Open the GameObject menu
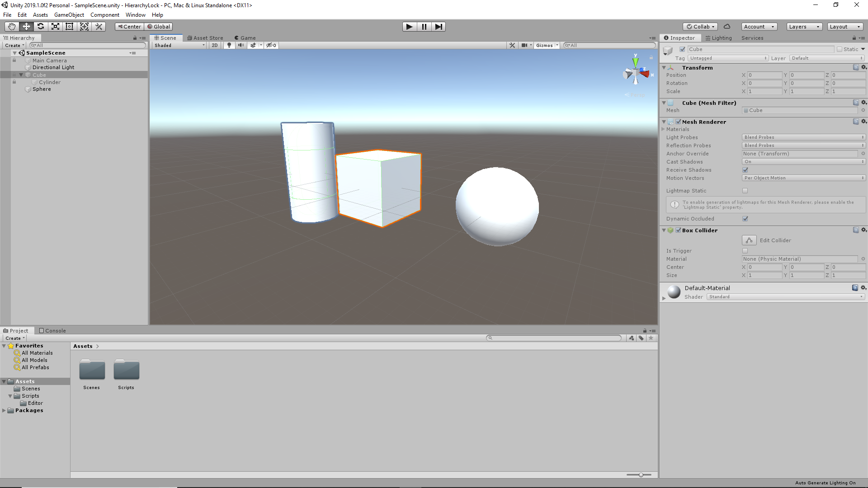The width and height of the screenshot is (868, 488). (x=69, y=15)
